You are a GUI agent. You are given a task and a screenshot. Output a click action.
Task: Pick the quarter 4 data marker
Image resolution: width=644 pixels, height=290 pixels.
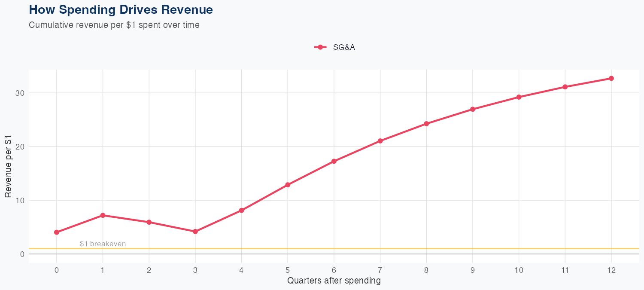click(x=241, y=211)
